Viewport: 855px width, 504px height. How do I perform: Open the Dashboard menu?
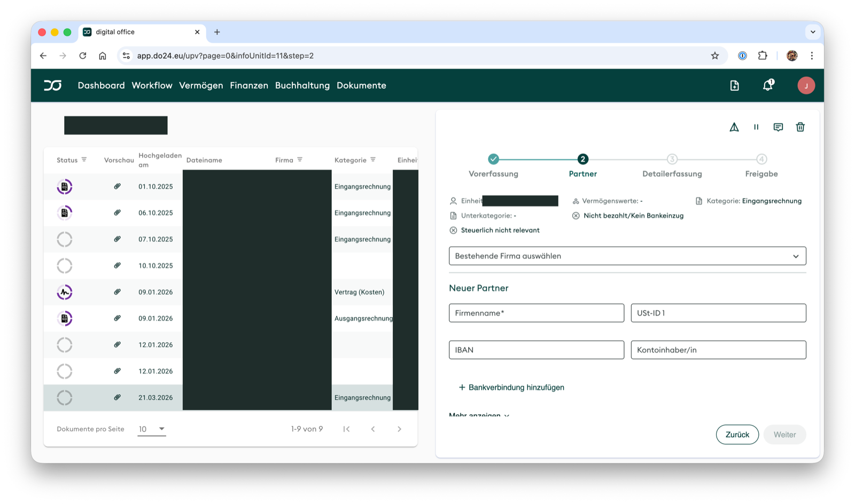tap(101, 85)
